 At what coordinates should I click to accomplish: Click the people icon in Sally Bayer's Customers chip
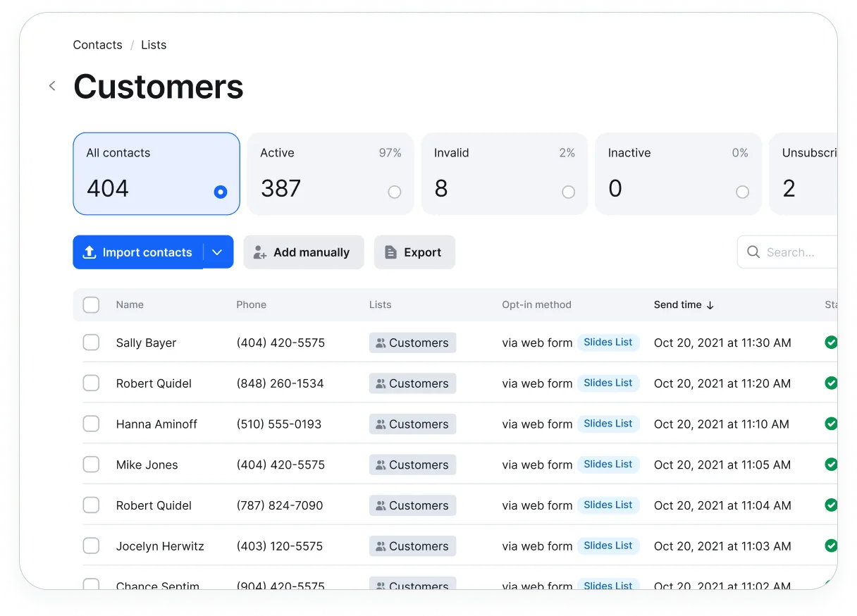click(381, 343)
